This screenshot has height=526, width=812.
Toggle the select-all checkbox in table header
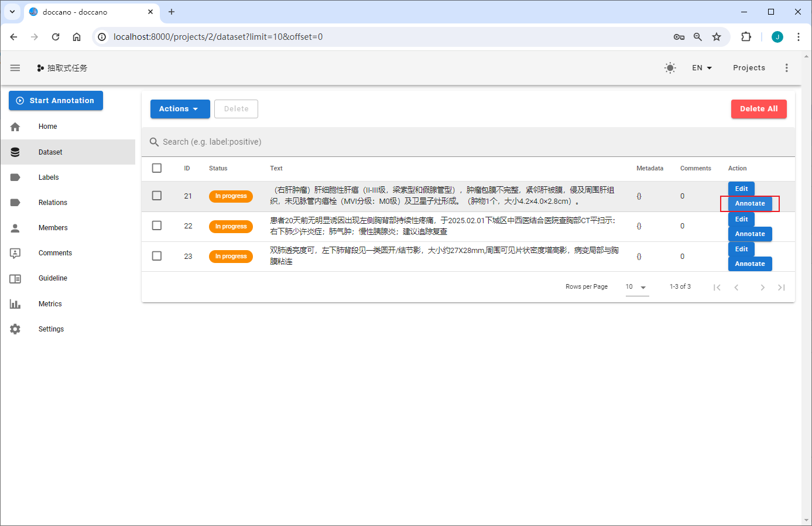point(157,168)
